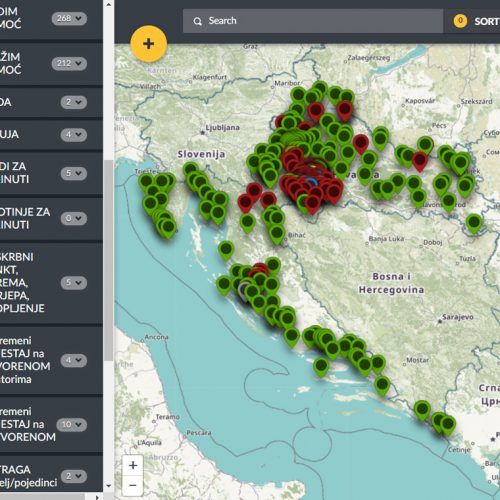The width and height of the screenshot is (500, 500).
Task: Expand the dropdown showing 10
Action: pos(72,425)
